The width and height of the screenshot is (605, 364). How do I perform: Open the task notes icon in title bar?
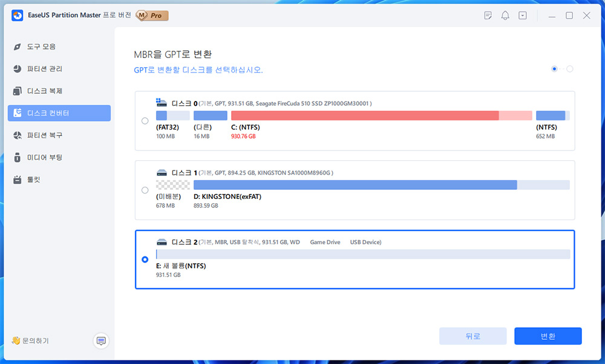488,16
